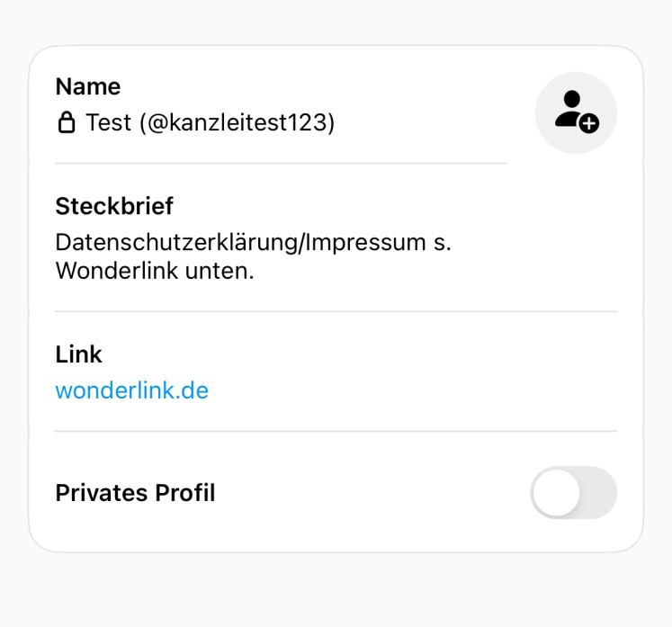Click the lock icon beside Test
Image resolution: width=672 pixels, height=627 pixels.
(x=67, y=122)
